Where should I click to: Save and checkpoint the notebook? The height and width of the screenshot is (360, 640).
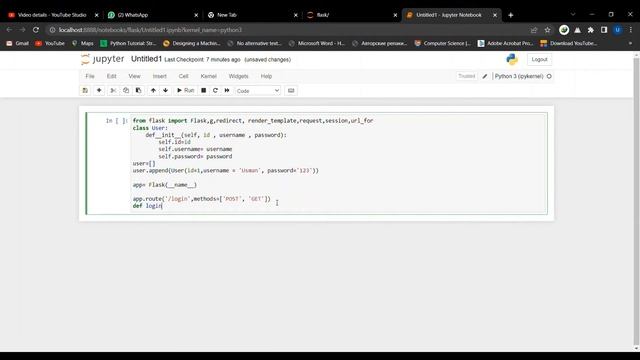(85, 90)
